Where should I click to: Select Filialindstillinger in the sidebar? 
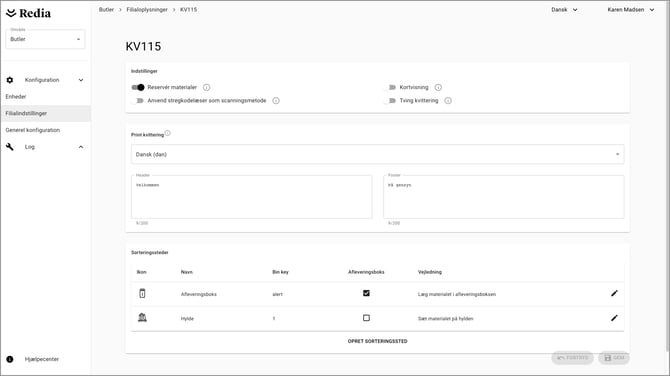[45, 114]
